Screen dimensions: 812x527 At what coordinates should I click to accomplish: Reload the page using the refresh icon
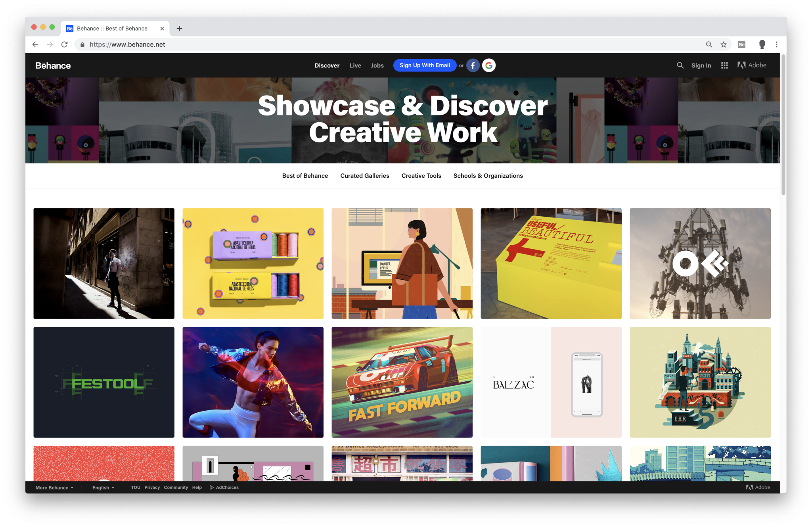tap(65, 44)
